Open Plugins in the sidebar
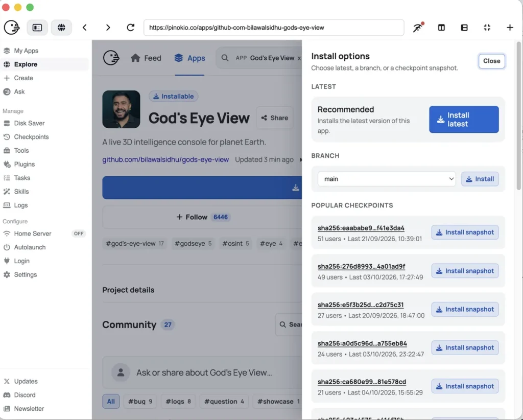 pyautogui.click(x=44, y=164)
